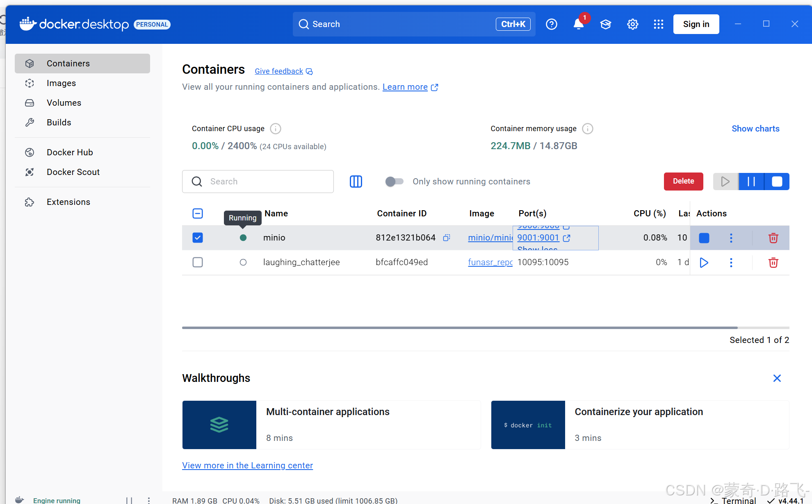Open Docker Scout in sidebar
The height and width of the screenshot is (504, 812).
(x=82, y=172)
